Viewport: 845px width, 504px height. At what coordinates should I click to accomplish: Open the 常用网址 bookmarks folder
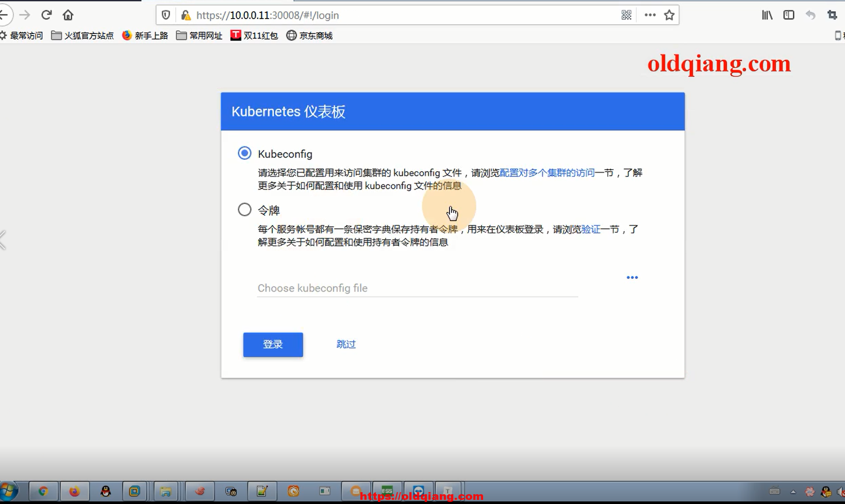199,36
